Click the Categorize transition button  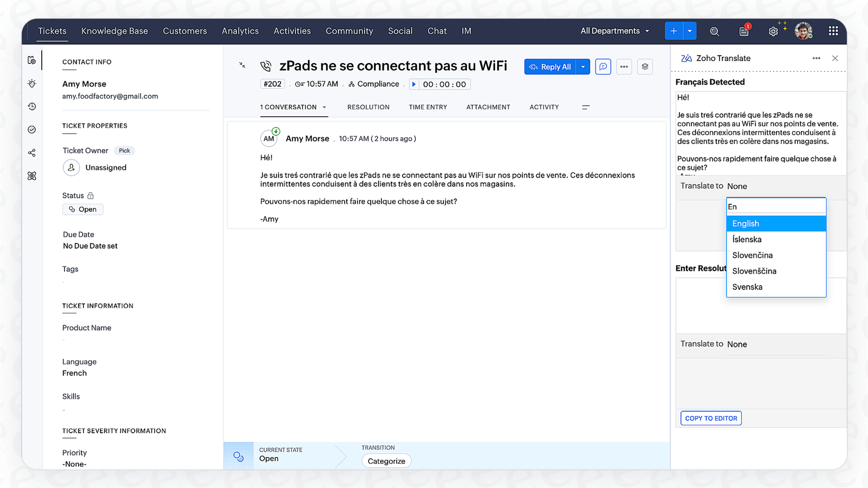[386, 461]
